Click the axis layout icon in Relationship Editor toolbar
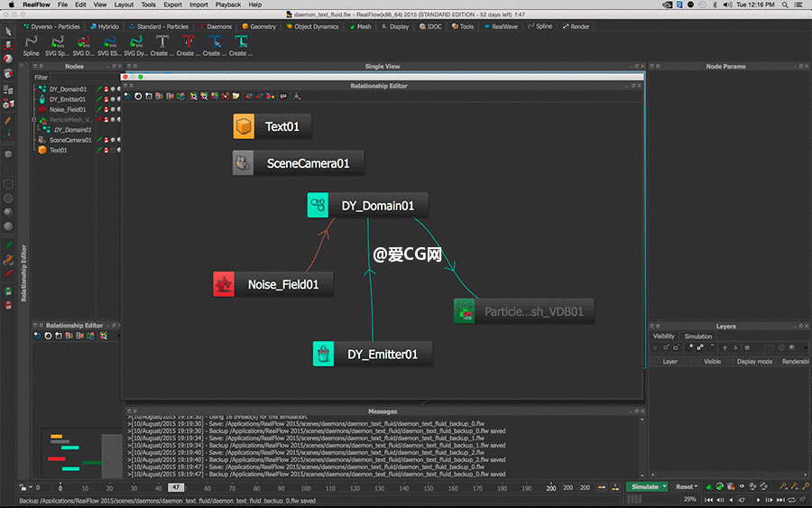Image resolution: width=812 pixels, height=508 pixels. click(x=297, y=97)
